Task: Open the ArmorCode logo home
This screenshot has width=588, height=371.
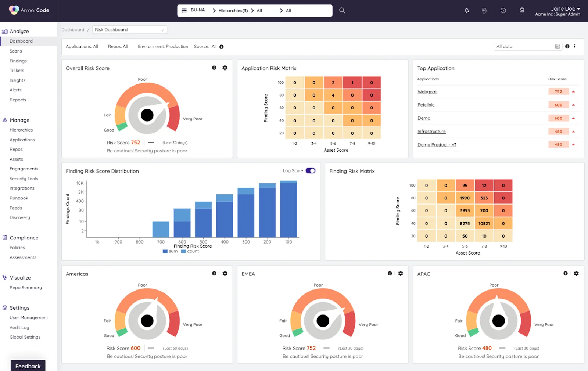Action: 29,10
